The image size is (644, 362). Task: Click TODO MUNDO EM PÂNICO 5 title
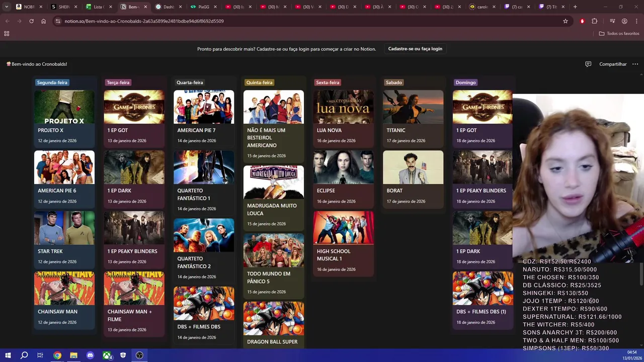click(x=269, y=278)
